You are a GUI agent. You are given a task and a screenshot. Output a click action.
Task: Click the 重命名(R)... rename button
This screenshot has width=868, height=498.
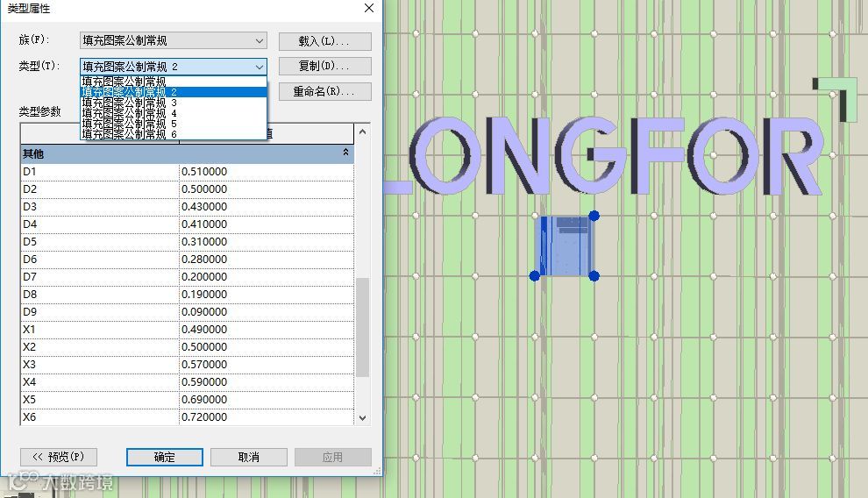point(325,91)
